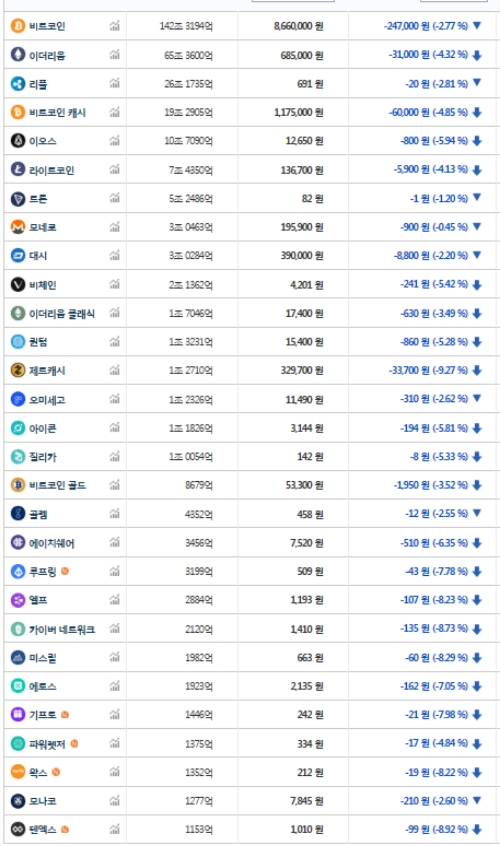500x846 pixels.
Task: Click the 비트코인 price 8,660,000 원
Action: pos(298,26)
